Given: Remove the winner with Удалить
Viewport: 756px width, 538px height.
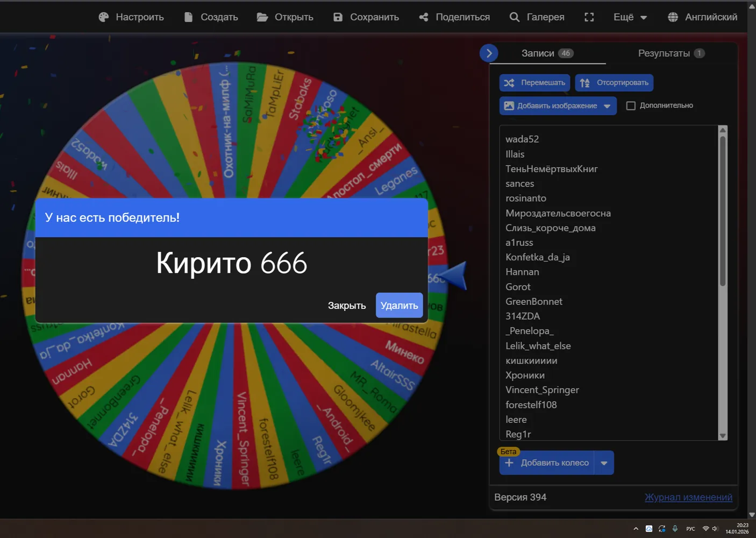Looking at the screenshot, I should (399, 306).
